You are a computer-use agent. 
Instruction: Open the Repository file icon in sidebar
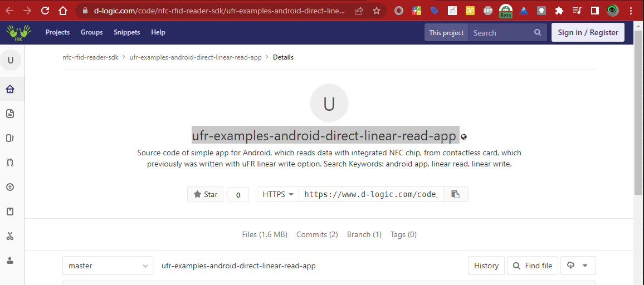click(10, 114)
